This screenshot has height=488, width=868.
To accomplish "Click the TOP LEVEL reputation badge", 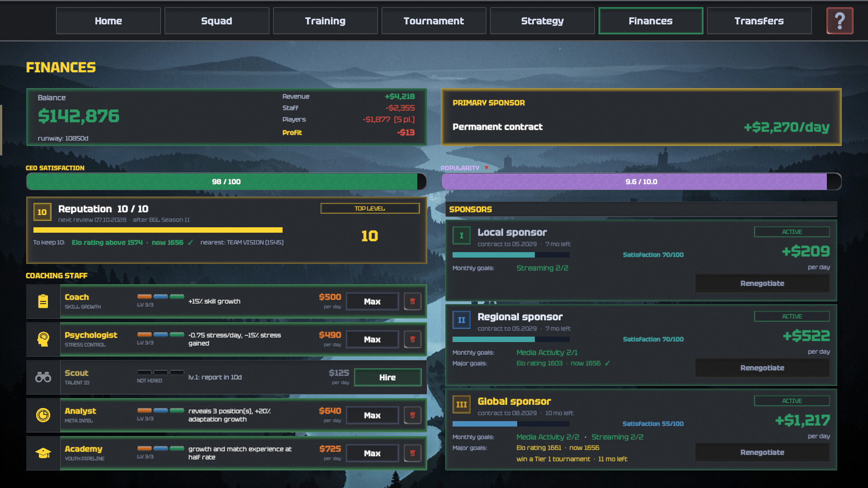I will point(370,208).
